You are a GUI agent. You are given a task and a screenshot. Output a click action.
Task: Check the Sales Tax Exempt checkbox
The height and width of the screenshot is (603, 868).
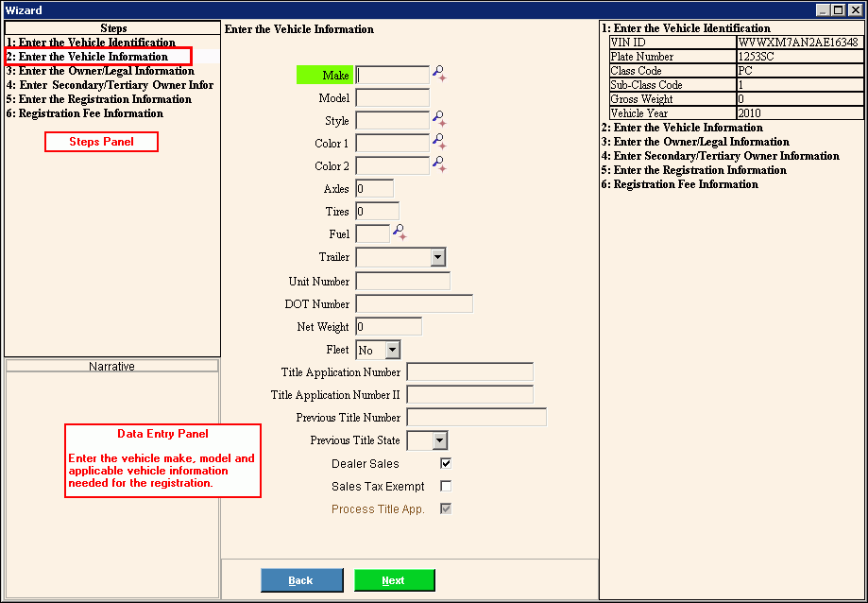pos(446,486)
